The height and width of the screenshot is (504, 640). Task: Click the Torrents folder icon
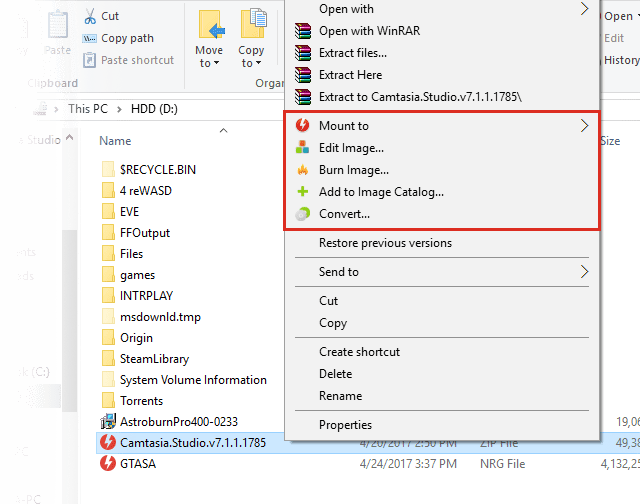pyautogui.click(x=108, y=400)
